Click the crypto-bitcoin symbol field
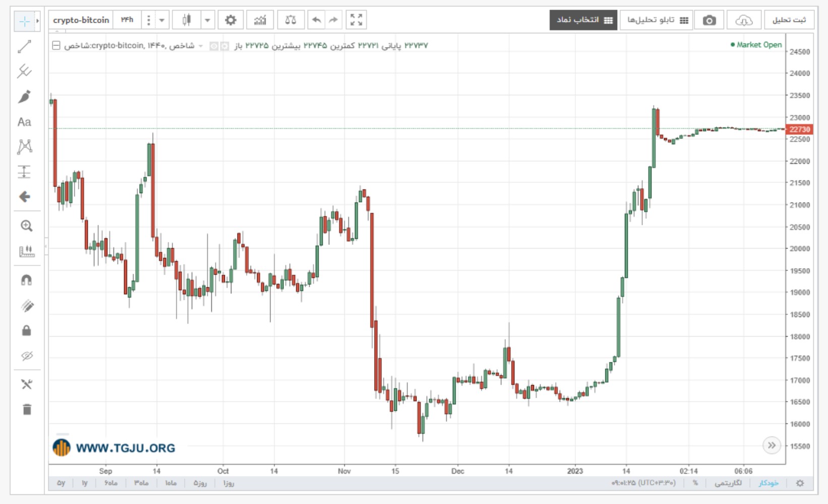Viewport: 828px width, 504px height. (x=81, y=20)
